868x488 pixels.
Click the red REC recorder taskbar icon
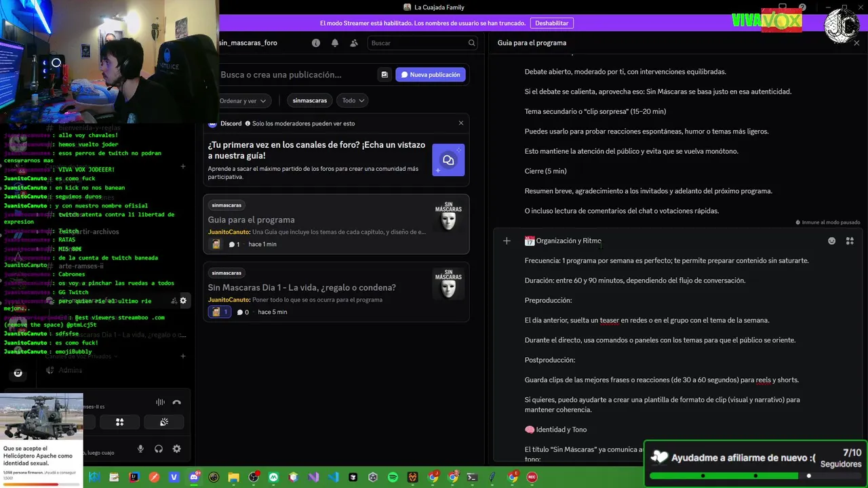coord(532,477)
